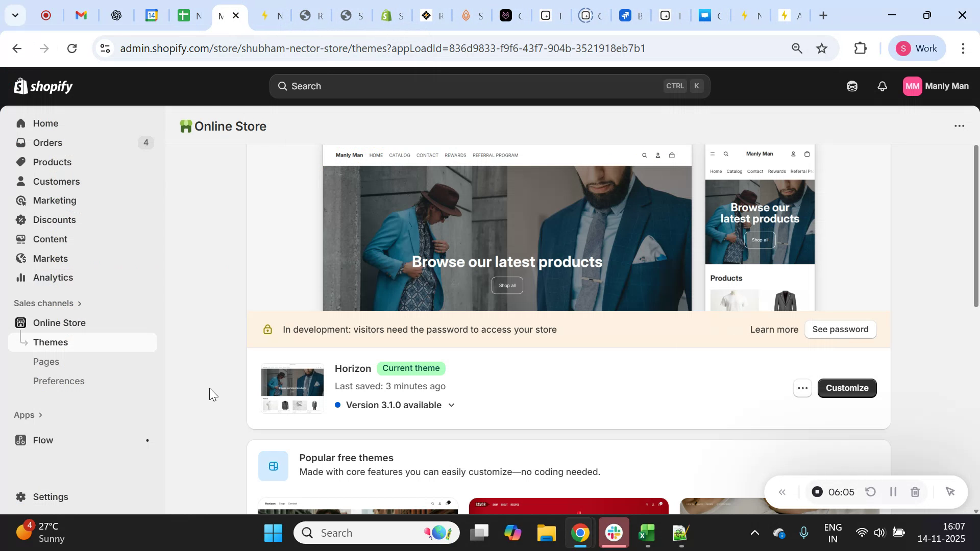Open Flow in the sidebar
This screenshot has height=551, width=980.
click(x=43, y=440)
